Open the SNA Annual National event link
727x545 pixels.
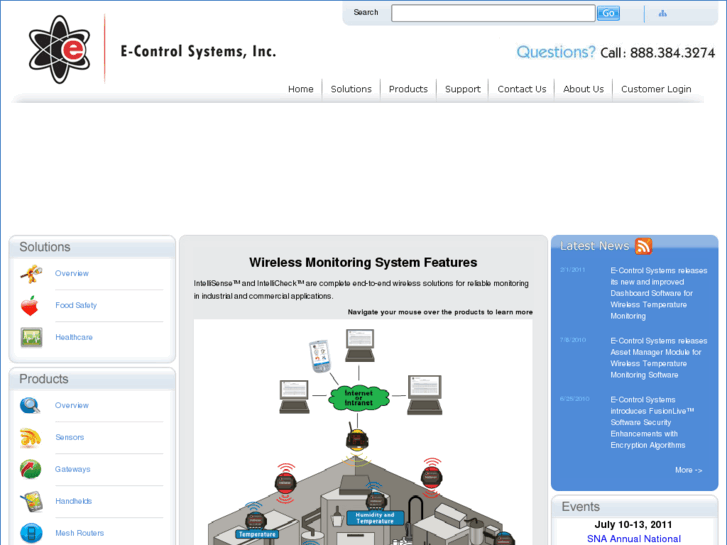(634, 539)
